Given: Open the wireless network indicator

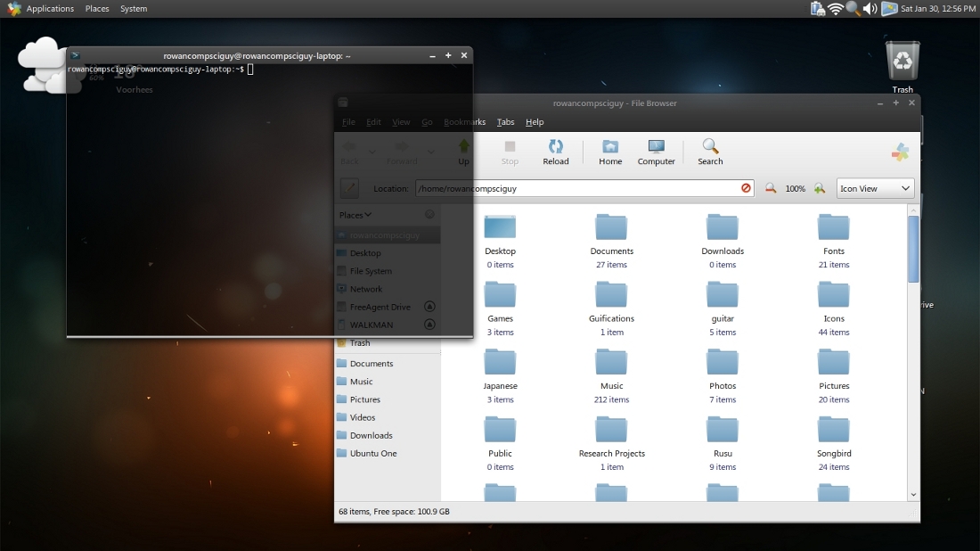Looking at the screenshot, I should pos(835,9).
